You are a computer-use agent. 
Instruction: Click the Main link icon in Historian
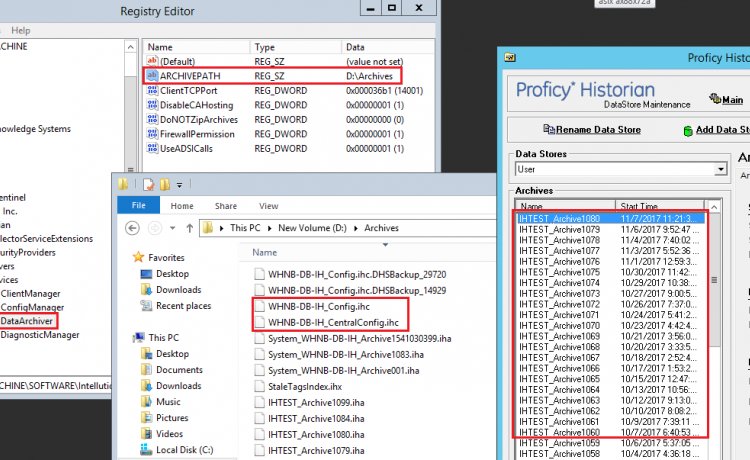(x=716, y=99)
